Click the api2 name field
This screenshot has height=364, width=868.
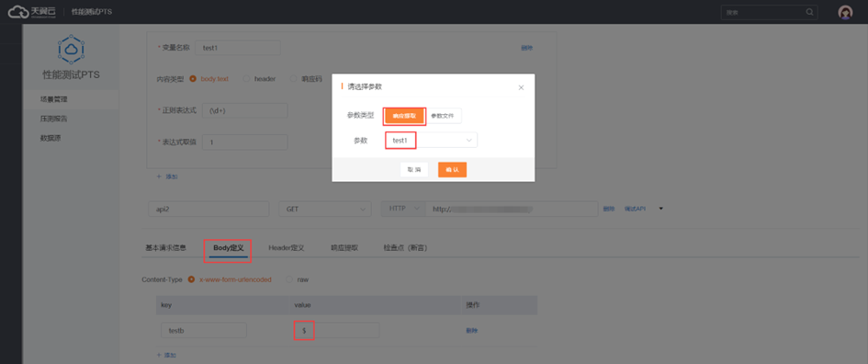pyautogui.click(x=209, y=209)
